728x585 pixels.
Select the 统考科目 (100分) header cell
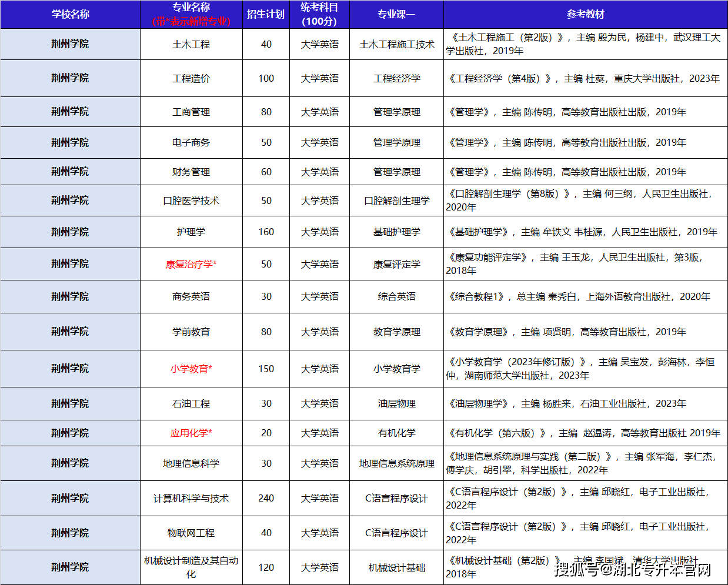point(319,14)
